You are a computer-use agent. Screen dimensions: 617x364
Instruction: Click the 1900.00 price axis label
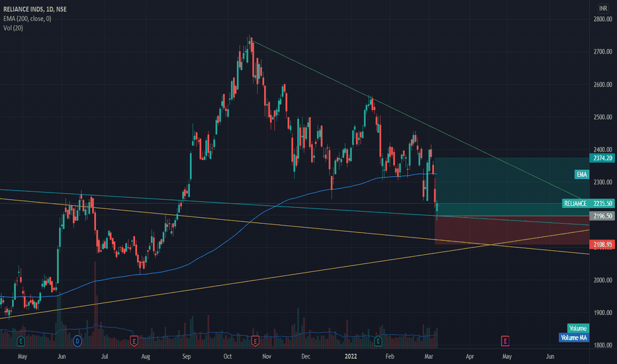tap(603, 313)
